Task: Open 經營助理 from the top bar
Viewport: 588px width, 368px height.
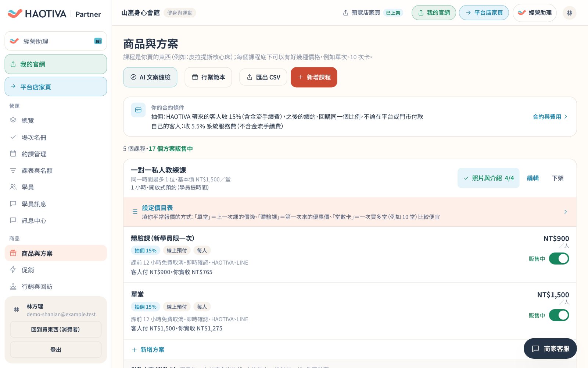Action: (535, 13)
